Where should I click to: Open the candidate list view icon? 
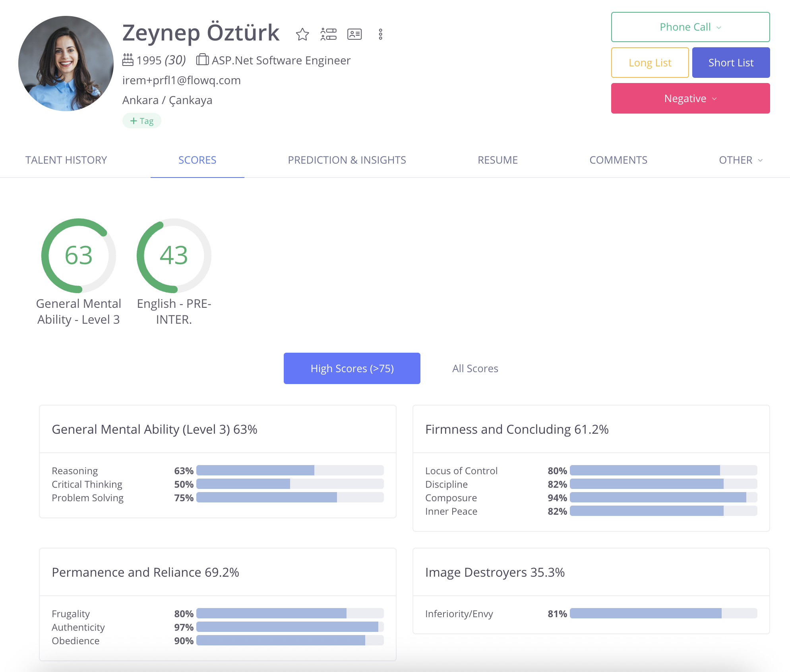pos(329,35)
